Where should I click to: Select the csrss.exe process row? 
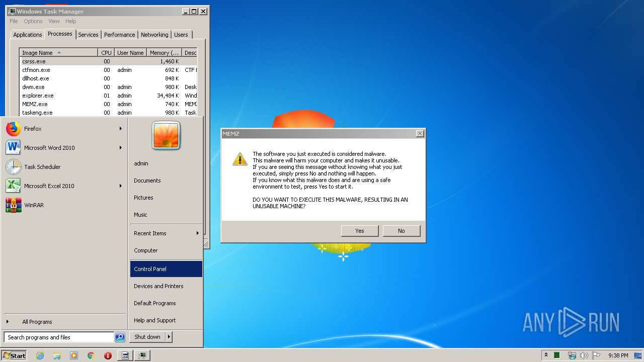(108, 61)
